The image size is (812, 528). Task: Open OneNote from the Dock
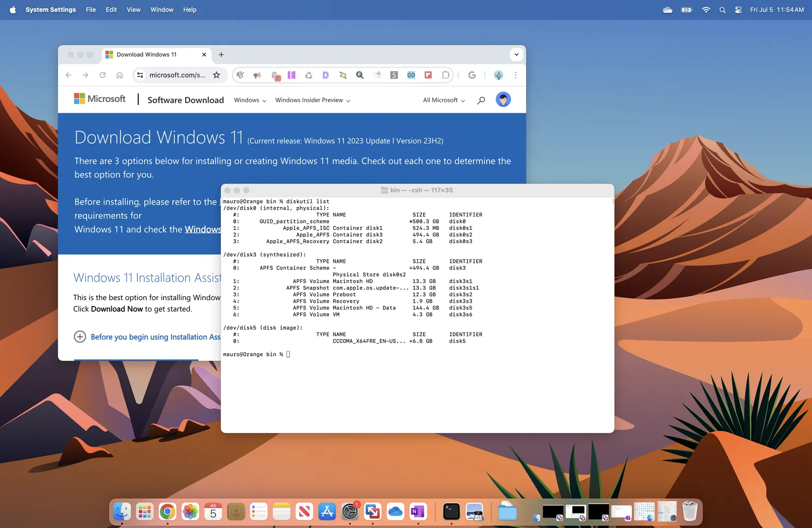coord(418,512)
